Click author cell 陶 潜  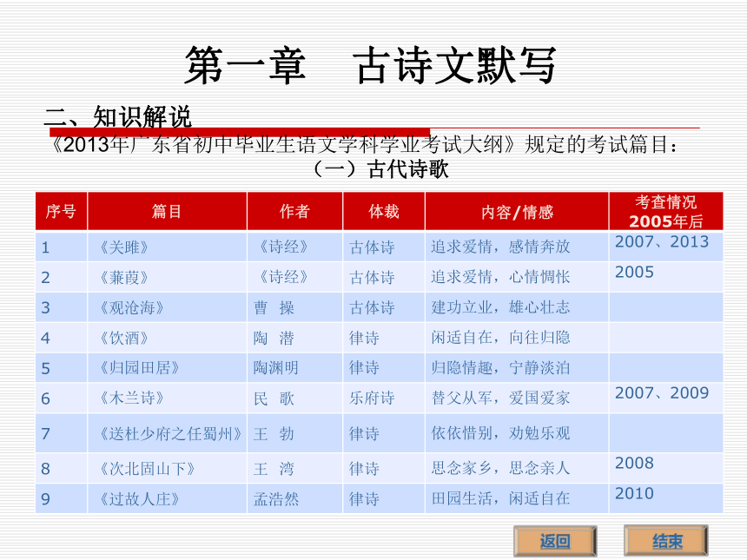[x=295, y=338]
